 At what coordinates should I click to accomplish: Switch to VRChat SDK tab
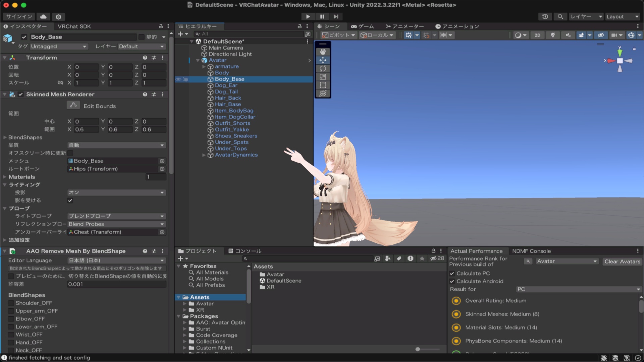74,26
